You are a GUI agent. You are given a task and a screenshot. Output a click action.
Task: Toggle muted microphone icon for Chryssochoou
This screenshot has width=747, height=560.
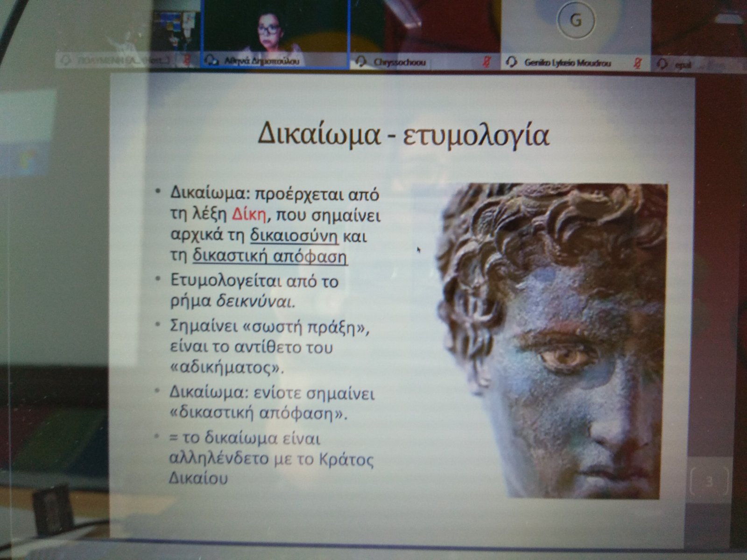pos(487,63)
